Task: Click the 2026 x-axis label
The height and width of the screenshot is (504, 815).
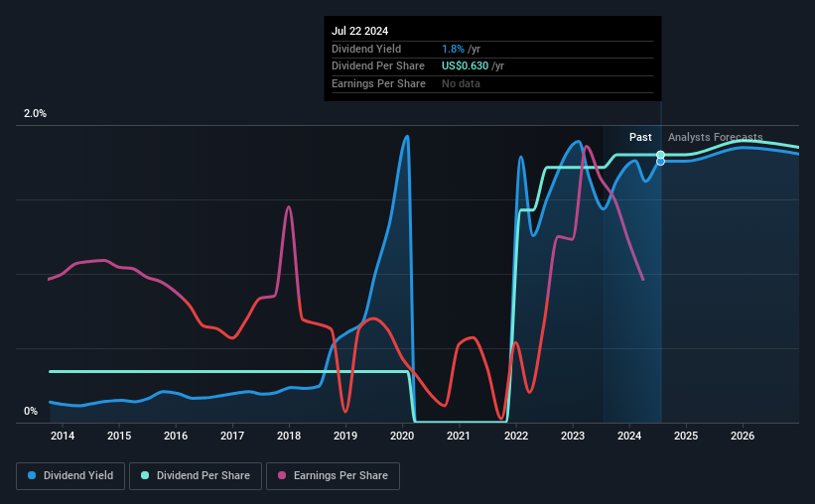Action: coord(743,436)
